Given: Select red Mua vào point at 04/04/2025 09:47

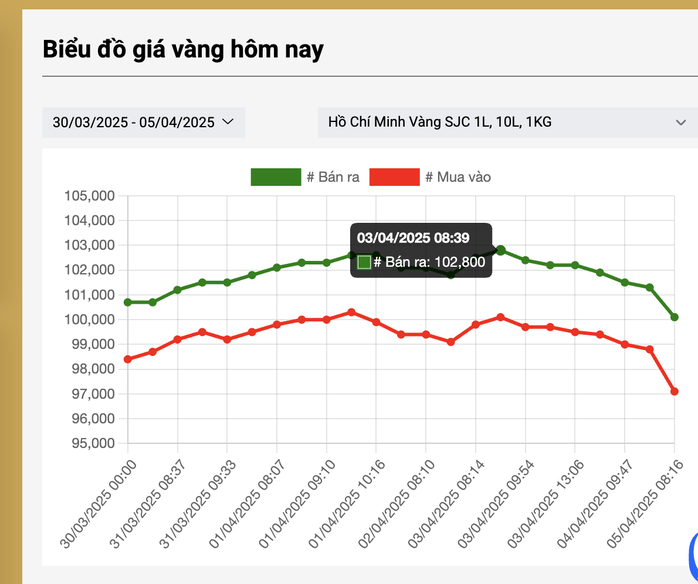Looking at the screenshot, I should (x=625, y=344).
